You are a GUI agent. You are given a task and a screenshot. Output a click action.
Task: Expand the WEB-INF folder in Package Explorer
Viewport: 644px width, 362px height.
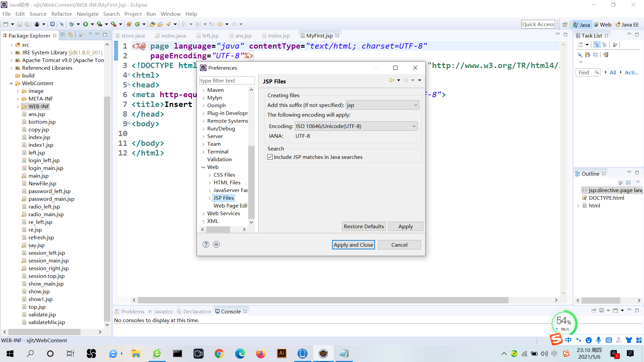point(18,107)
